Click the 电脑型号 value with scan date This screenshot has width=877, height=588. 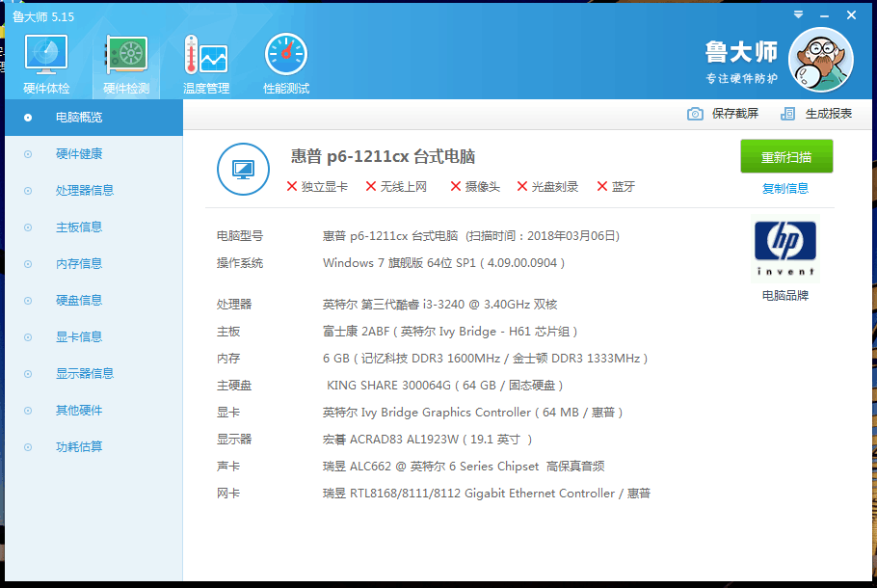pyautogui.click(x=471, y=236)
